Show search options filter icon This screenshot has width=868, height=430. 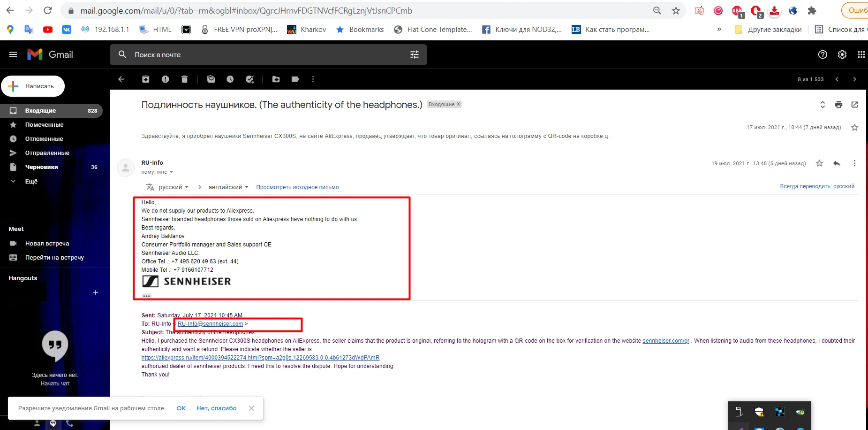[x=415, y=55]
